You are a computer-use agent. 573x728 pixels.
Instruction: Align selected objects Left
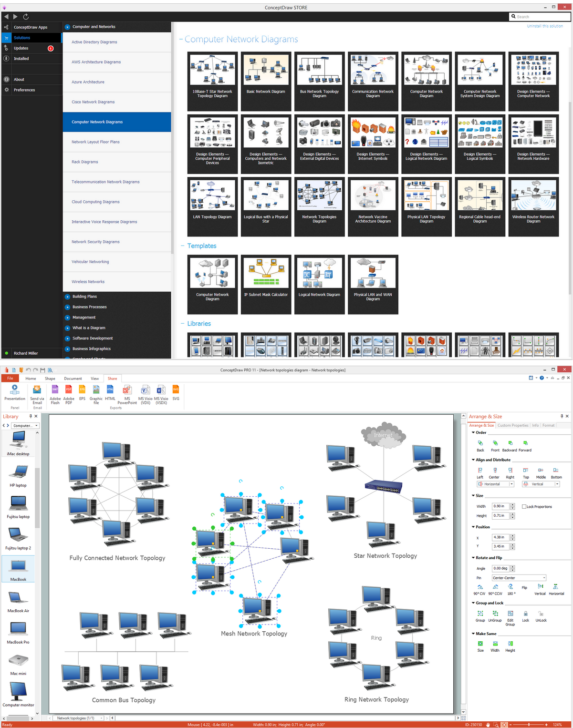pos(480,473)
